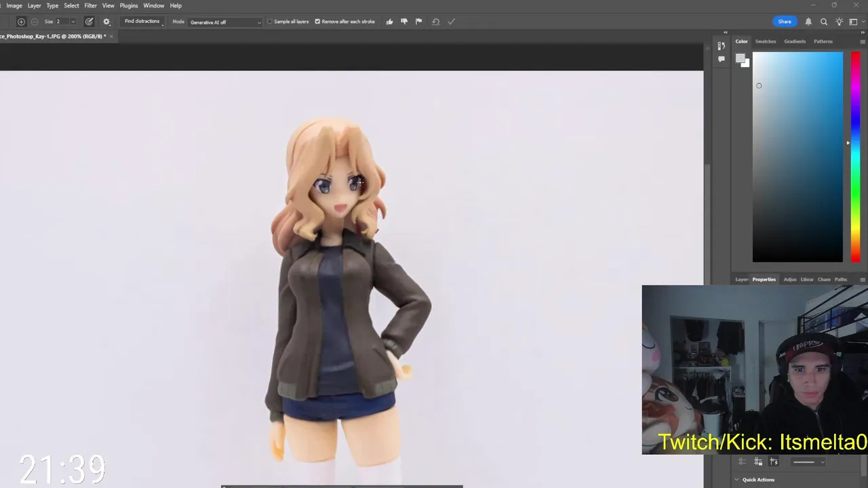Viewport: 868px width, 488px height.
Task: Switch to the Swatches tab
Action: pyautogui.click(x=766, y=41)
